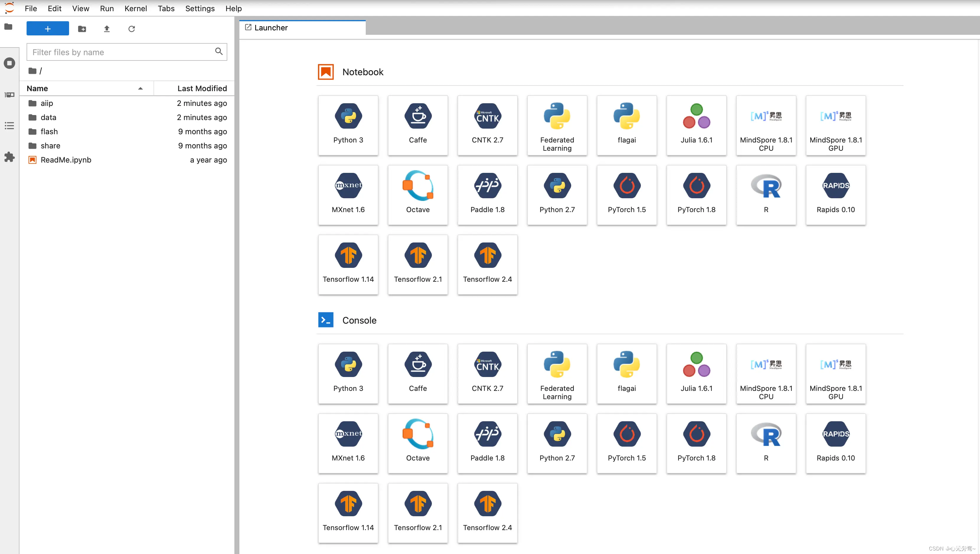
Task: Open the Help menu
Action: click(x=233, y=8)
